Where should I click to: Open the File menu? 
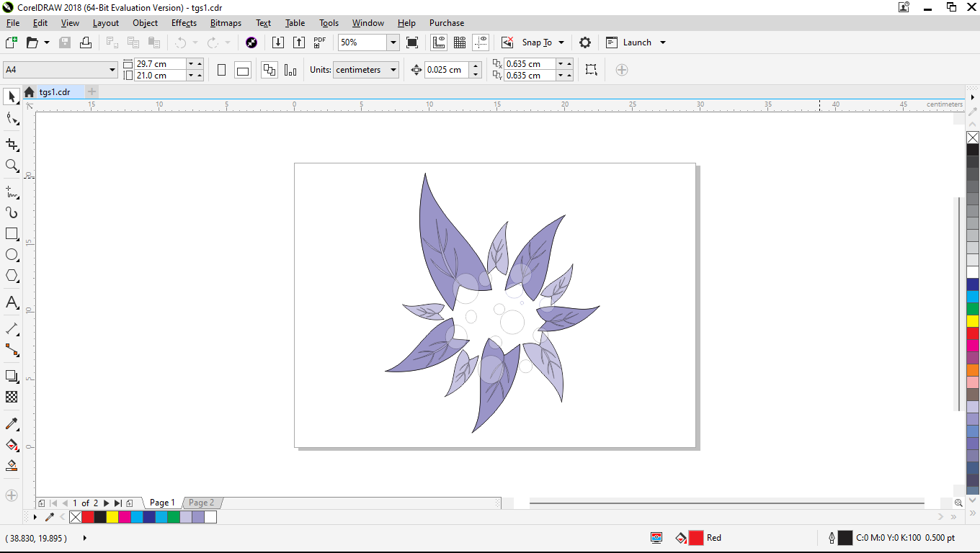click(13, 23)
